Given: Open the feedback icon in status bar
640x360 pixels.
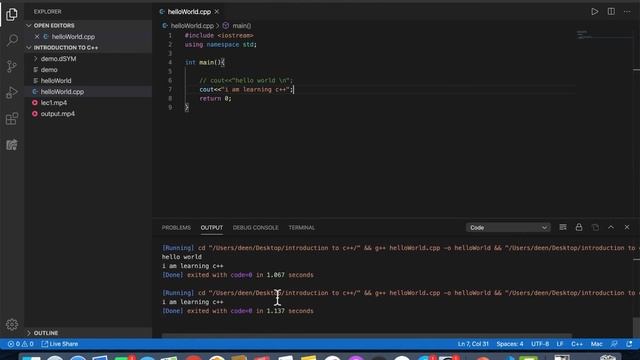Looking at the screenshot, I should [614, 344].
